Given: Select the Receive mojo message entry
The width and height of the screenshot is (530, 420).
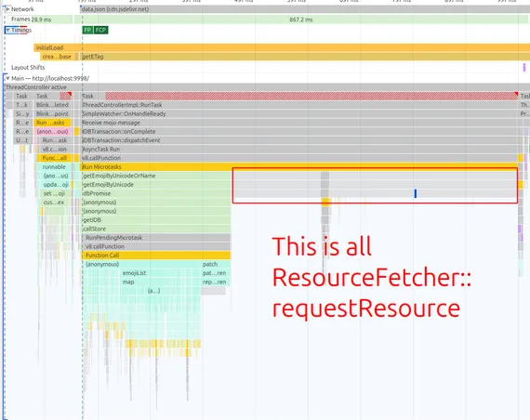Looking at the screenshot, I should (299, 123).
